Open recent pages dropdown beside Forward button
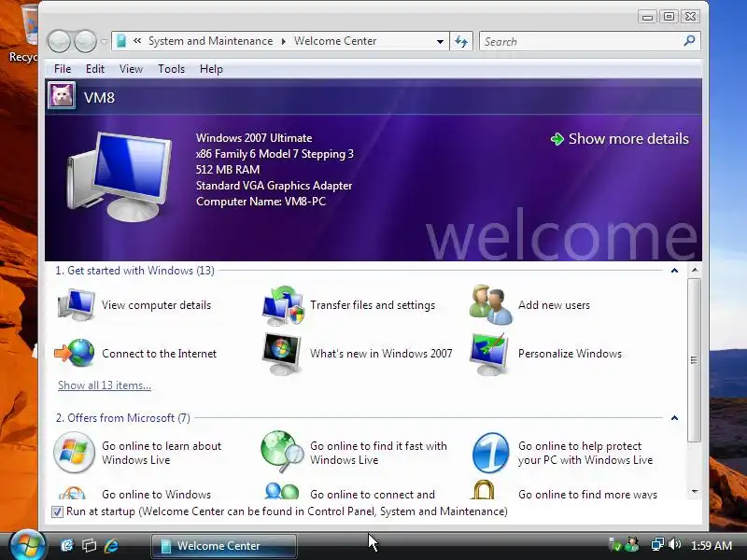 click(105, 41)
